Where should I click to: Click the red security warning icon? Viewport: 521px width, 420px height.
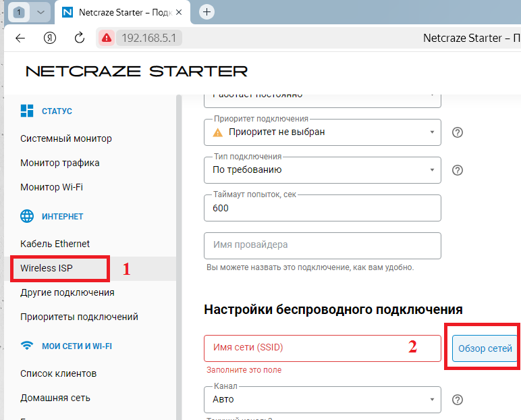[x=107, y=38]
